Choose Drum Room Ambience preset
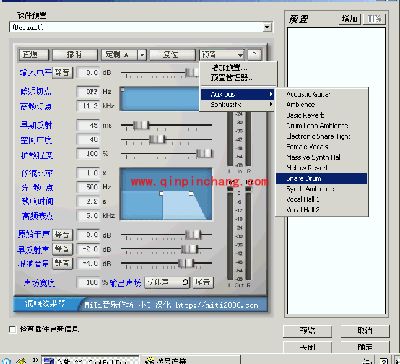Screen dimensions: 400x364 tap(322, 126)
